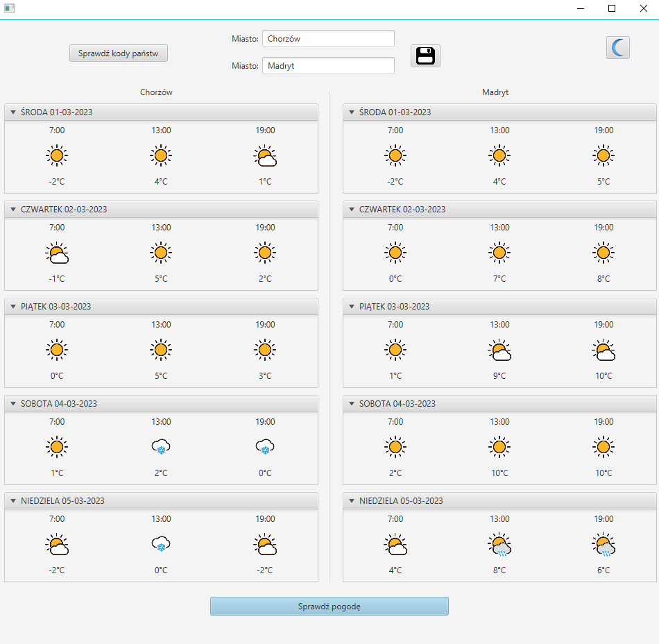Screen dimensions: 659x644
Task: Click the Miasto label beside Madryt field
Action: coord(245,65)
